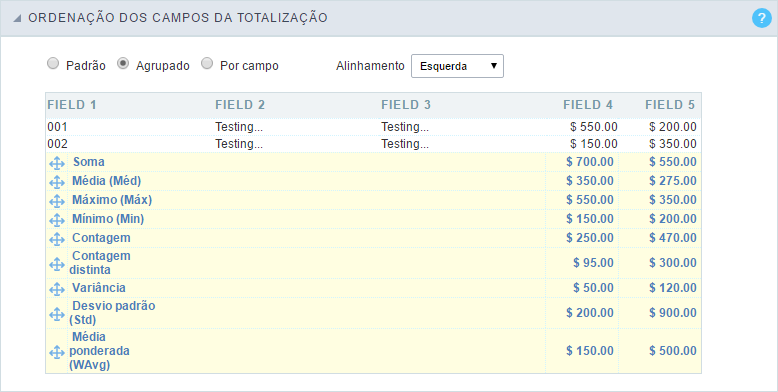The image size is (778, 392).
Task: Click the Contagem distinta label
Action: pos(100,263)
